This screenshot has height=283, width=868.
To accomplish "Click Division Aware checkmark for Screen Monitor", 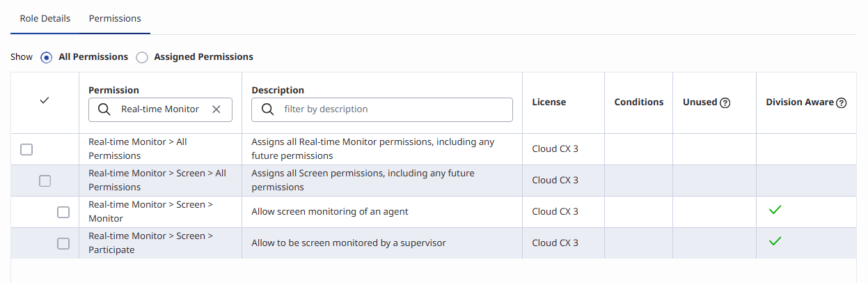I will (x=775, y=210).
